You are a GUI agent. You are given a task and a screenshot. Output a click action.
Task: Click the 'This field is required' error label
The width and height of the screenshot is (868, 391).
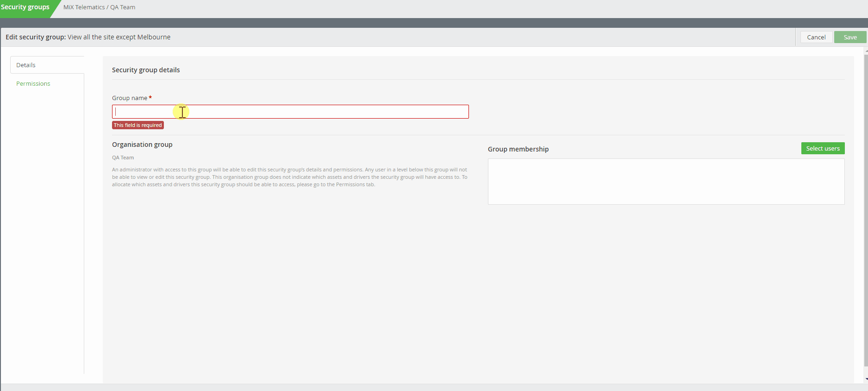138,125
